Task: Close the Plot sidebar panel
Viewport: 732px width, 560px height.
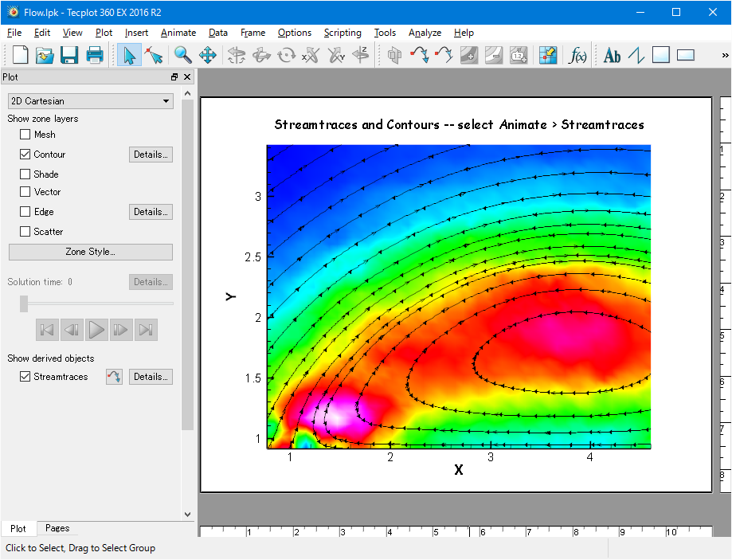Action: coord(187,77)
